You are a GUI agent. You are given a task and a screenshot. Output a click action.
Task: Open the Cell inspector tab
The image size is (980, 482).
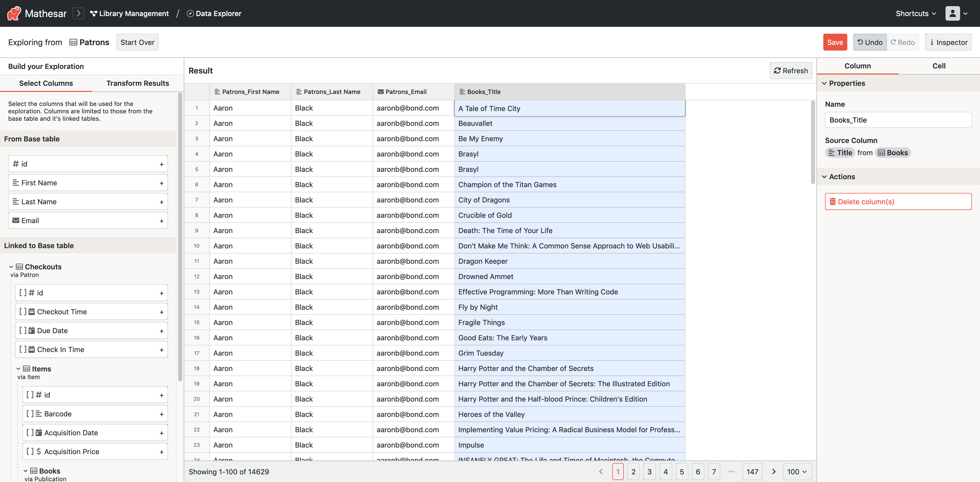[x=939, y=66]
